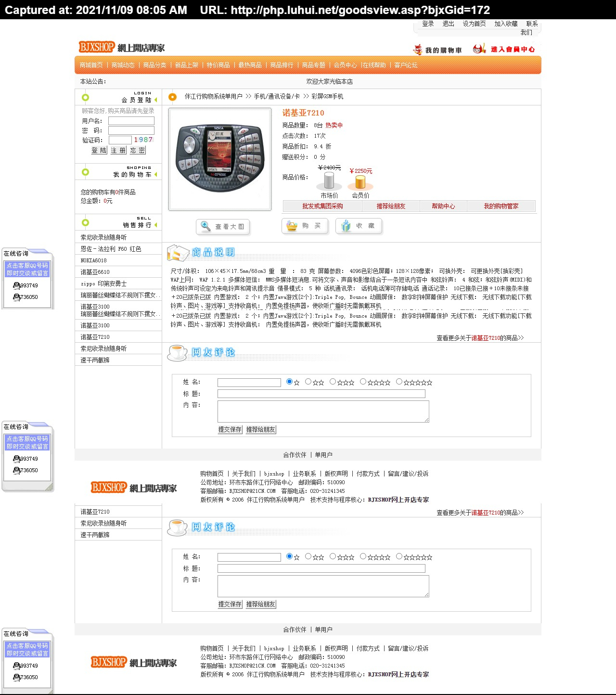The width and height of the screenshot is (616, 695).
Task: Open 诺基亚6610 in the sales ranking list
Action: (95, 272)
